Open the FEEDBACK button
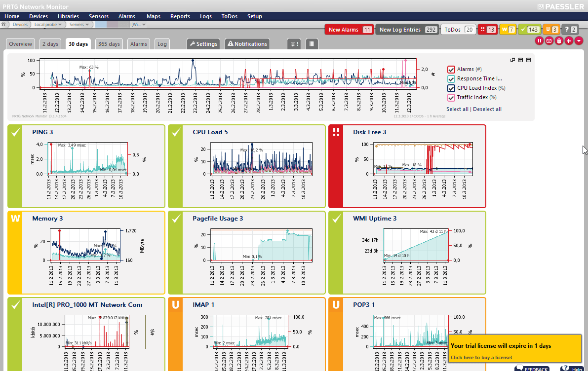 (533, 369)
